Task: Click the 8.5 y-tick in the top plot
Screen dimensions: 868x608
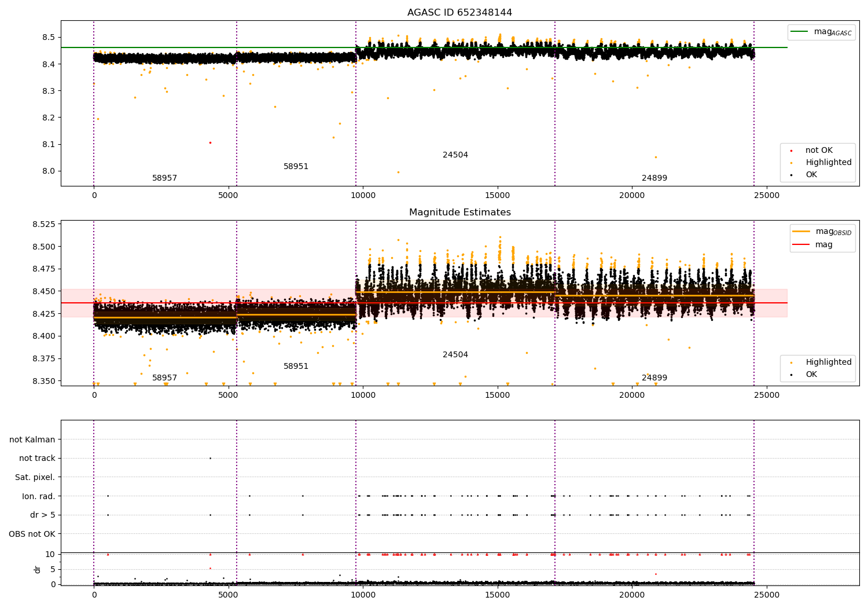Action: 49,38
